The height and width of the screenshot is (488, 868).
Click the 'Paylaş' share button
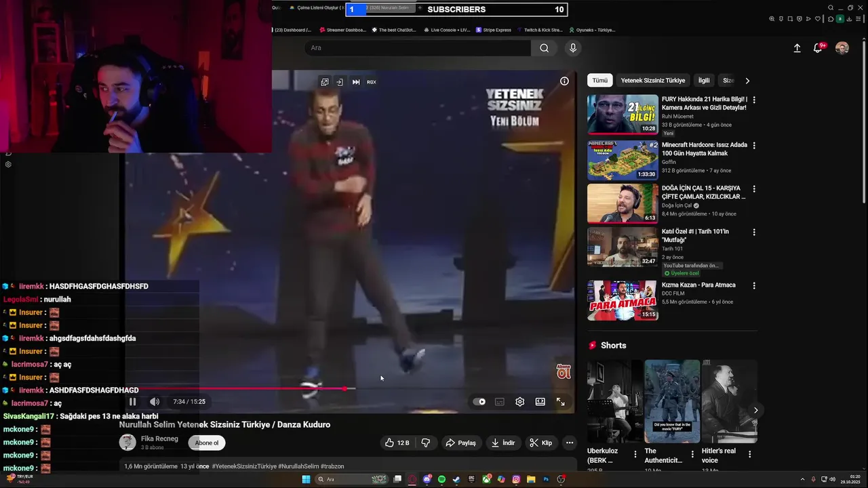pyautogui.click(x=460, y=443)
